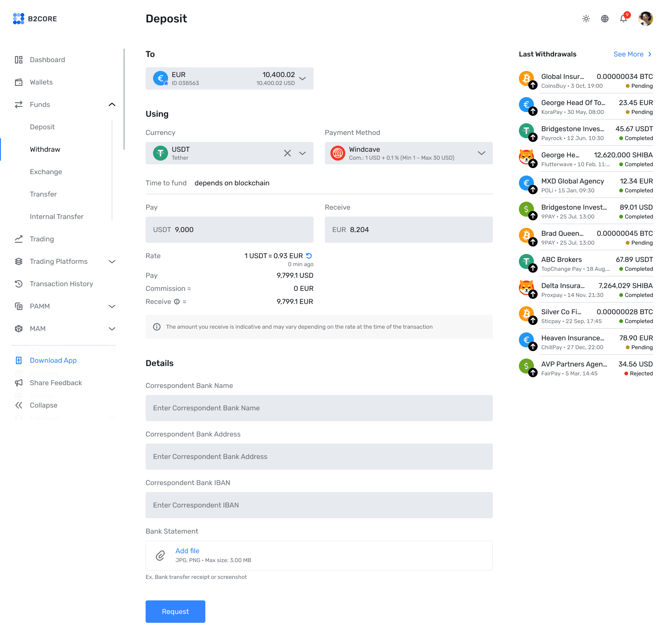Click the Tether currency icon
672x634 pixels.
click(161, 153)
